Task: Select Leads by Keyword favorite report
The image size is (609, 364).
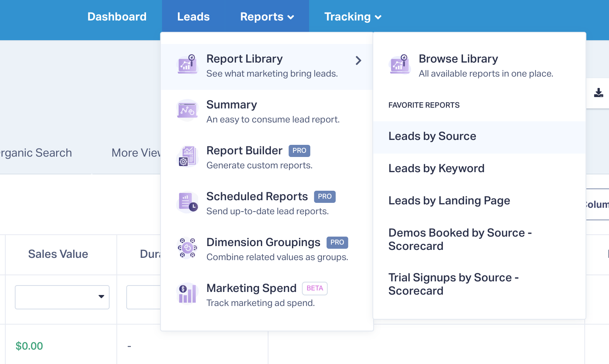Action: 479,168
